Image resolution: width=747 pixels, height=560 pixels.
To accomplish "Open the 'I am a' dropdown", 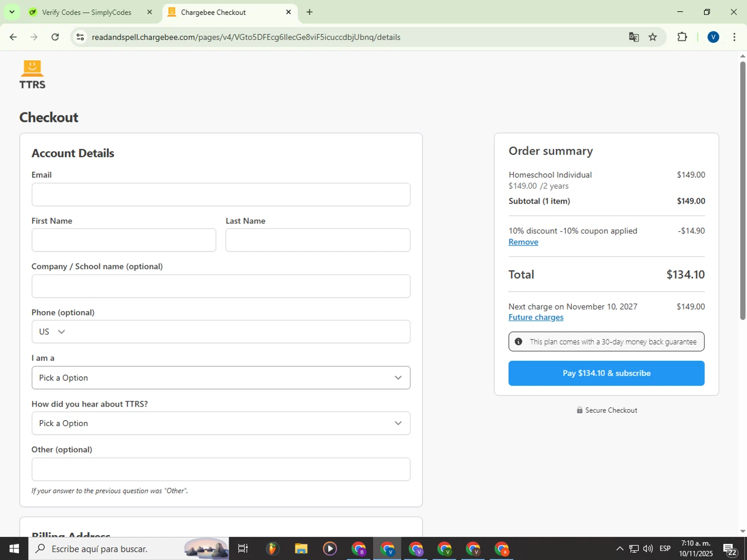I will (221, 378).
